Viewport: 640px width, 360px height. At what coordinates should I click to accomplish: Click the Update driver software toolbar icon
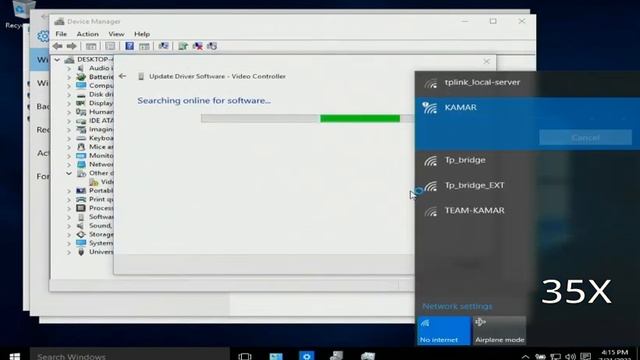coord(183,46)
